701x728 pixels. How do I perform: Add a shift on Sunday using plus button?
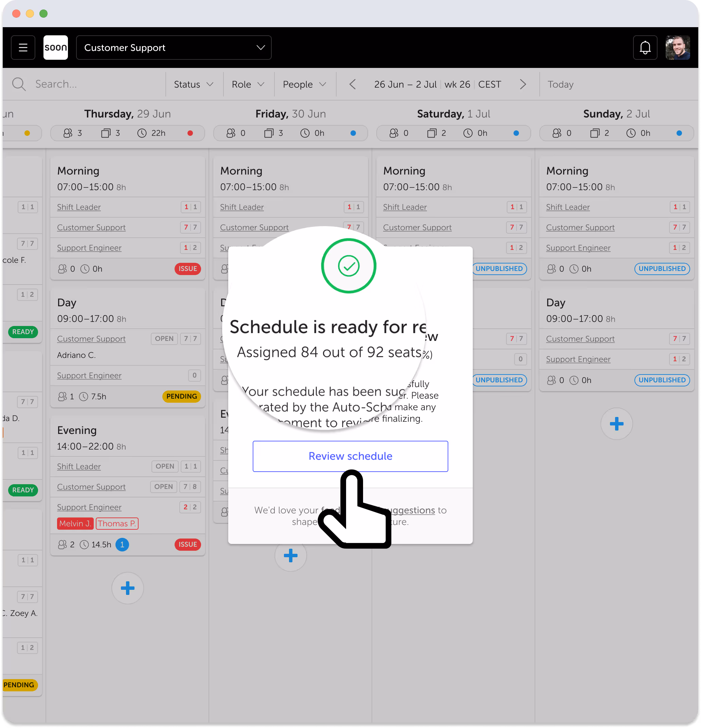616,423
